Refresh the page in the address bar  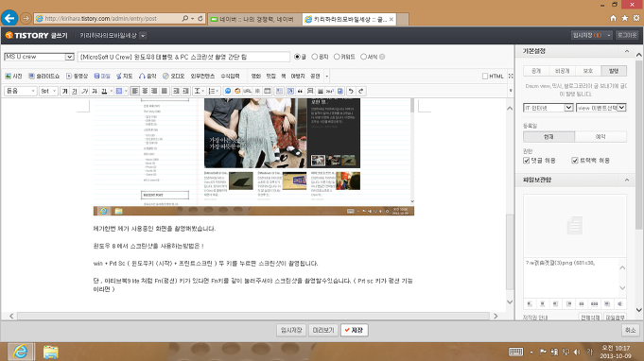[x=200, y=19]
